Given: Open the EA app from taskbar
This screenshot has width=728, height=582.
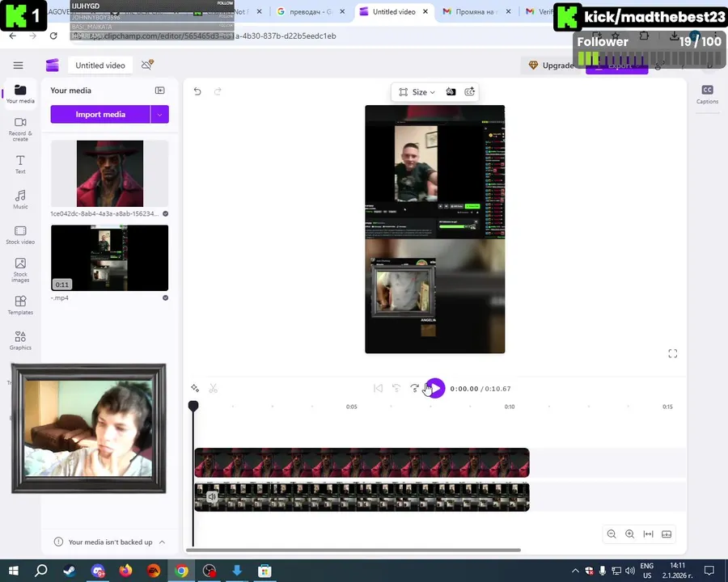Looking at the screenshot, I should 154,571.
